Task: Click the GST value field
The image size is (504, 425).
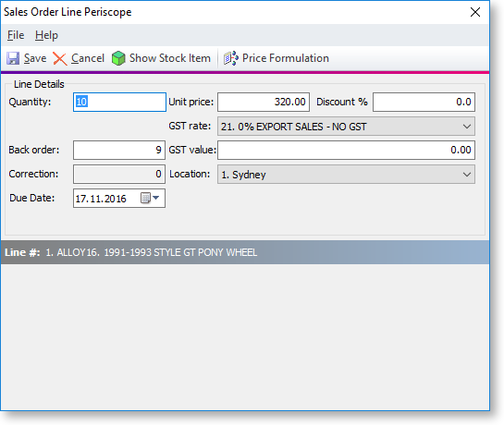Action: [346, 150]
